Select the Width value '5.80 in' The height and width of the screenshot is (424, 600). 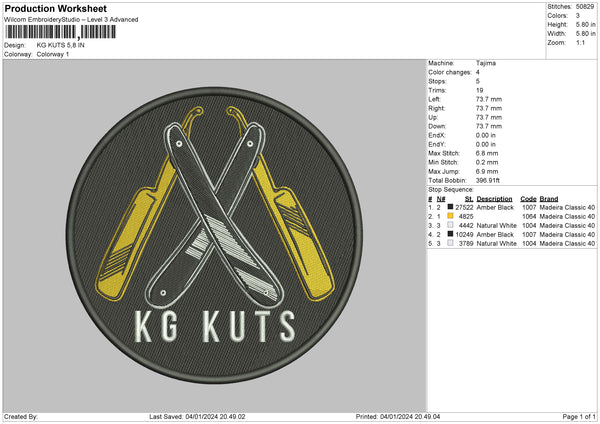(585, 34)
